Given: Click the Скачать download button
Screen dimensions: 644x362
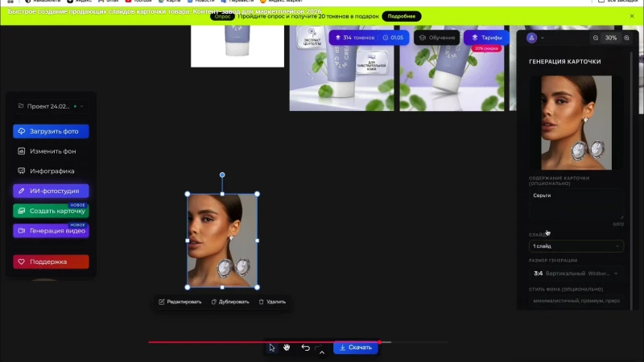Looking at the screenshot, I should [x=355, y=348].
